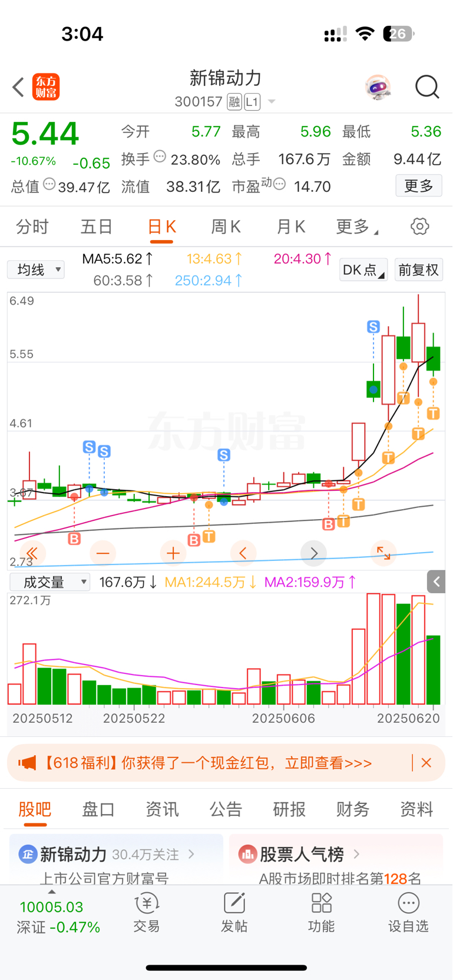
Task: Switch to 股吧 tab
Action: pos(35,809)
